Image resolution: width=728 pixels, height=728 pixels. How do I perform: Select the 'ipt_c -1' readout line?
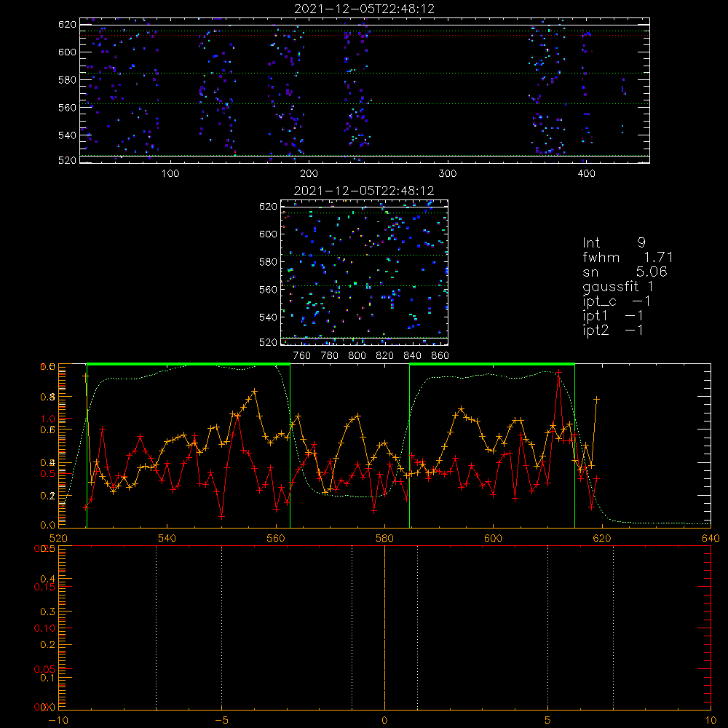click(617, 301)
